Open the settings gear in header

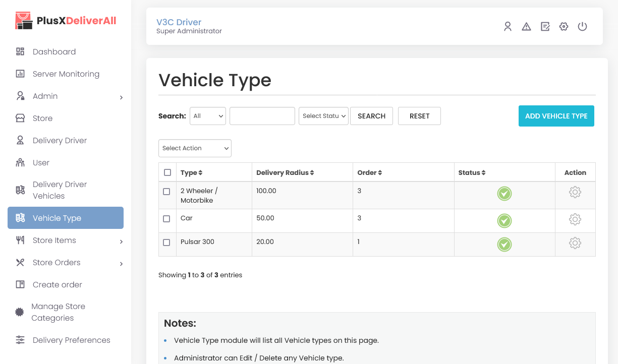[x=564, y=27]
